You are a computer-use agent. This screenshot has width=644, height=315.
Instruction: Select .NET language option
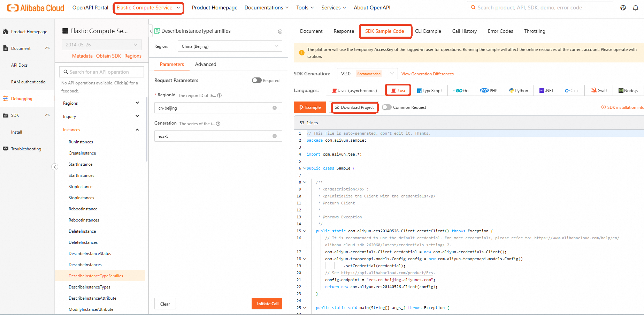tap(546, 90)
